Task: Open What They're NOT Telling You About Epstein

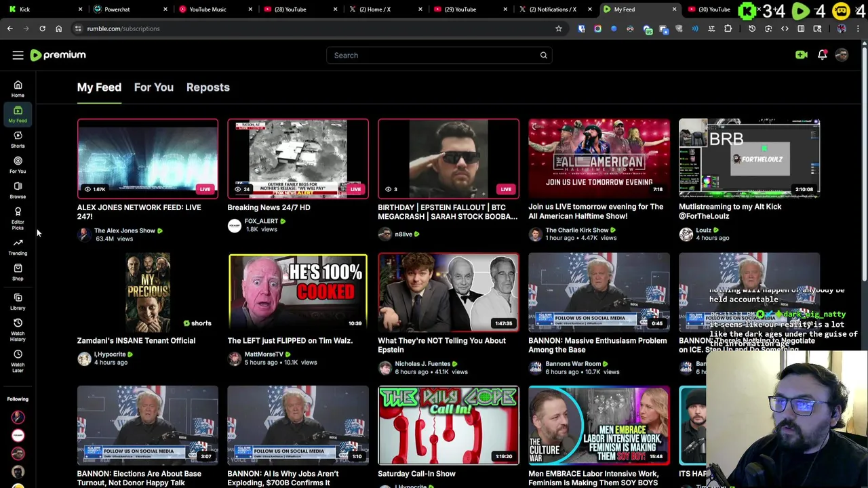Action: (441, 345)
